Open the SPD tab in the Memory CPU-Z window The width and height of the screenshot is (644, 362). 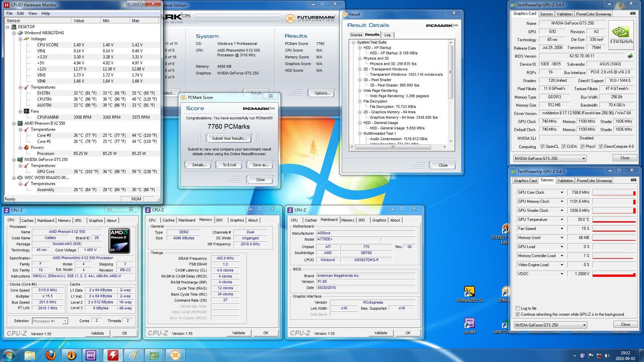point(219,220)
